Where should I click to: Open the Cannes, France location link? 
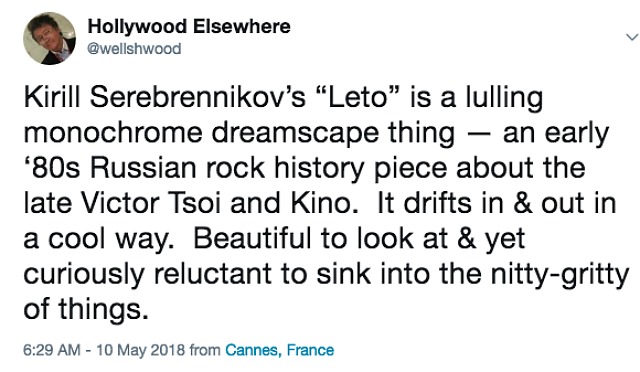click(280, 350)
